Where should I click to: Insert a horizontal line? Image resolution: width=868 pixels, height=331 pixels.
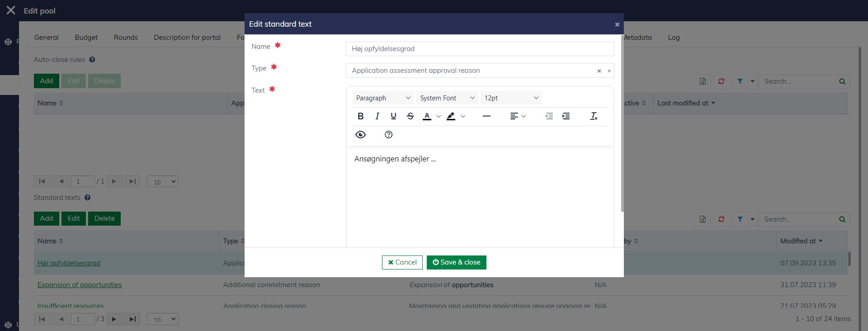(x=486, y=116)
